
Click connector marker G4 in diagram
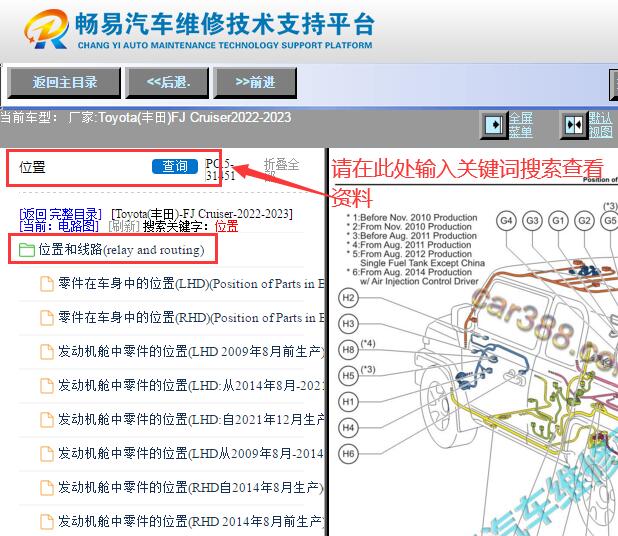coord(506,220)
